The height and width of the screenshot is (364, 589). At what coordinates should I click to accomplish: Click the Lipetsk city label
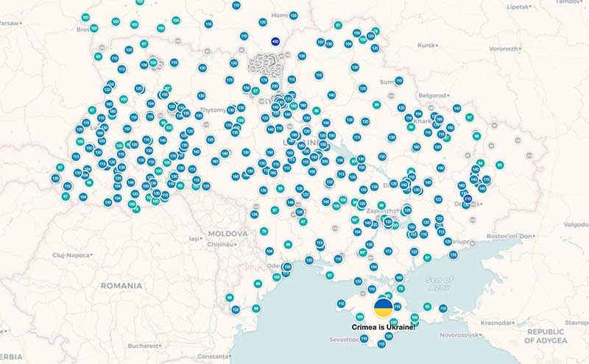(x=518, y=7)
